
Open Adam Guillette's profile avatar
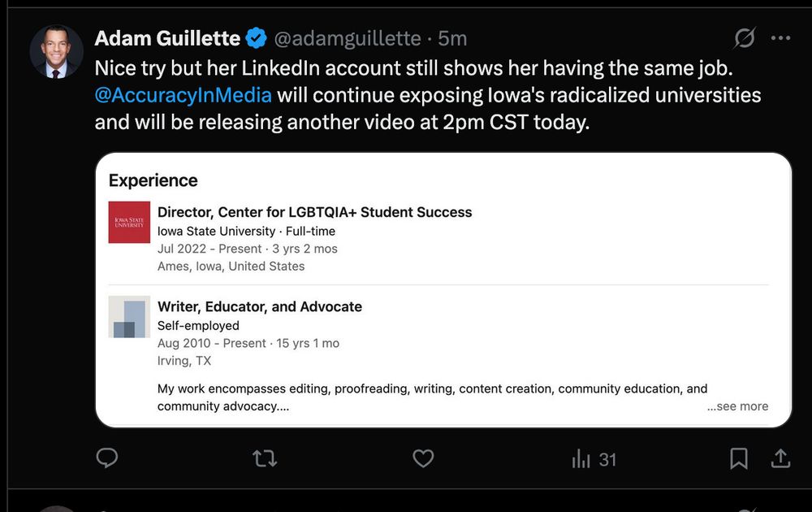[x=57, y=52]
